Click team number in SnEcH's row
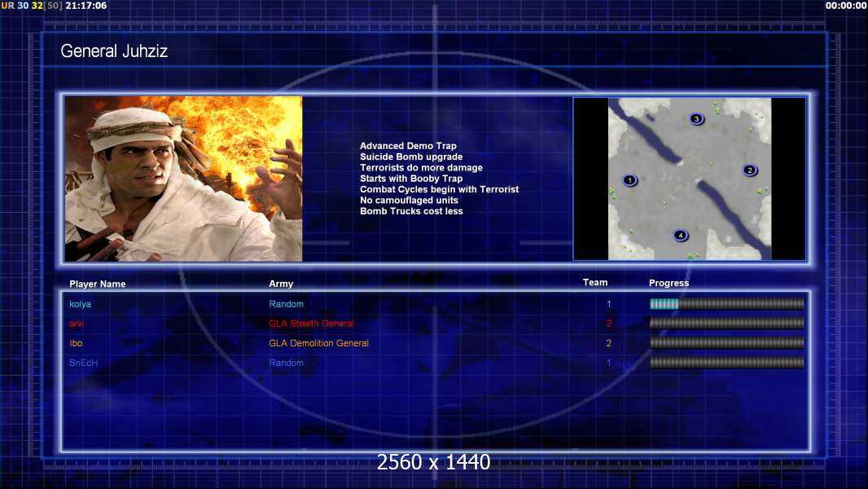 609,363
